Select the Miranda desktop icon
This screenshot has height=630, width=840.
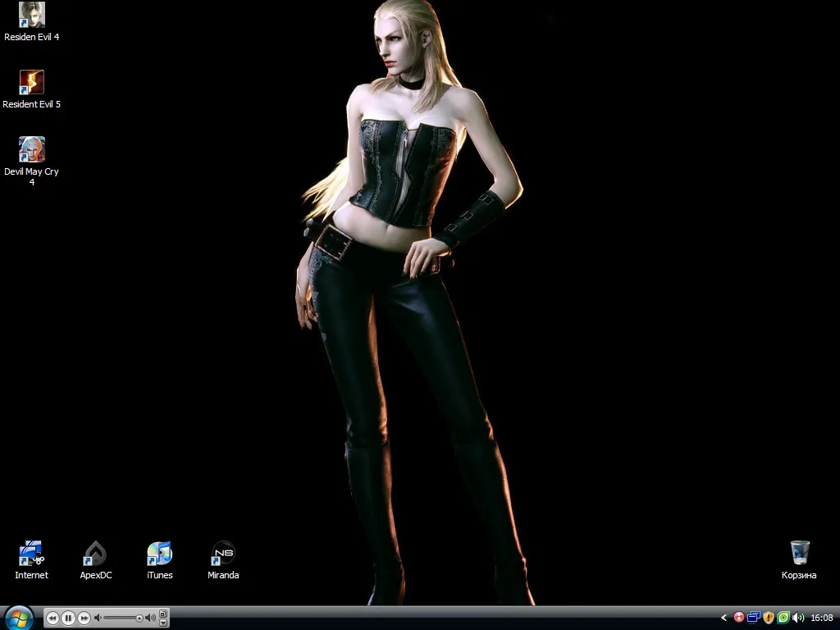(x=223, y=559)
